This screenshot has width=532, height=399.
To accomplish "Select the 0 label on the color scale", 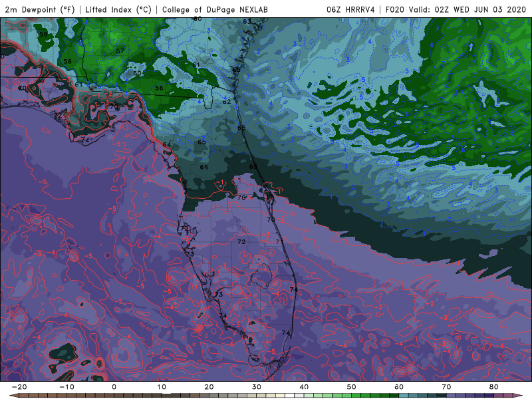I will click(114, 387).
